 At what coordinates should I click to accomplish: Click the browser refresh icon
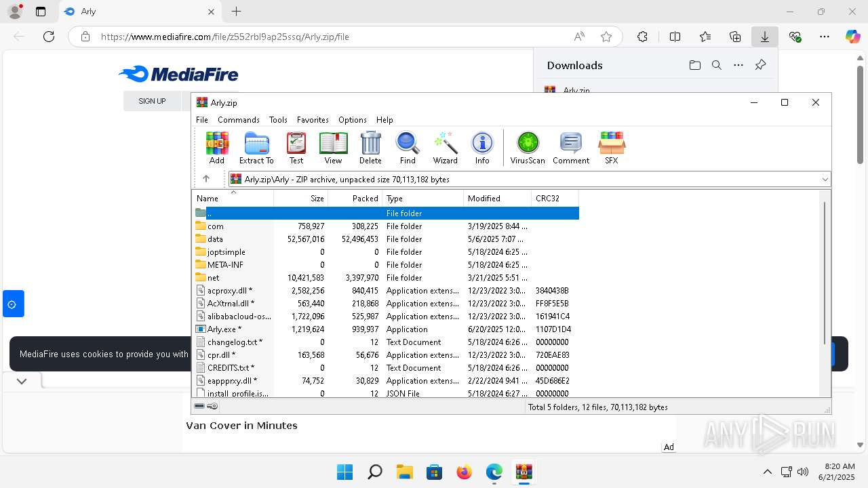point(49,37)
